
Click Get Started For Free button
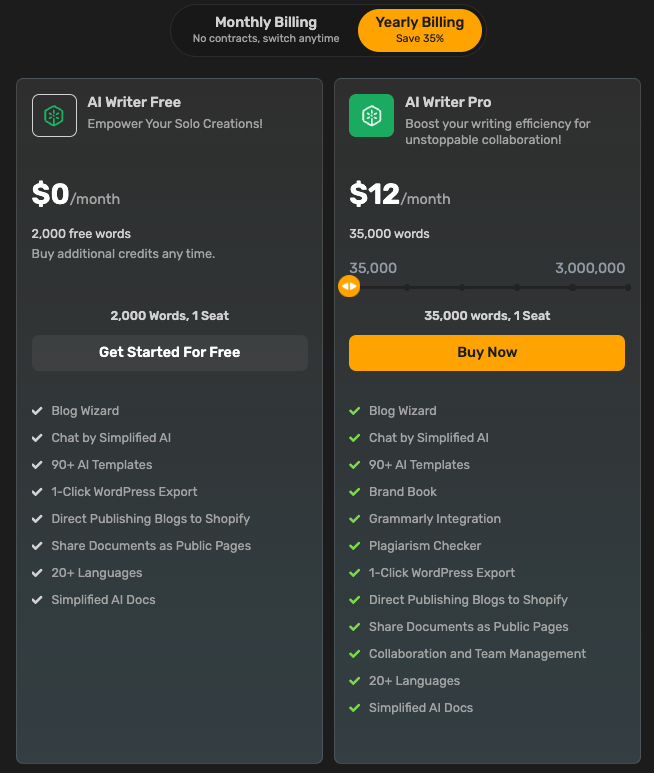click(170, 352)
